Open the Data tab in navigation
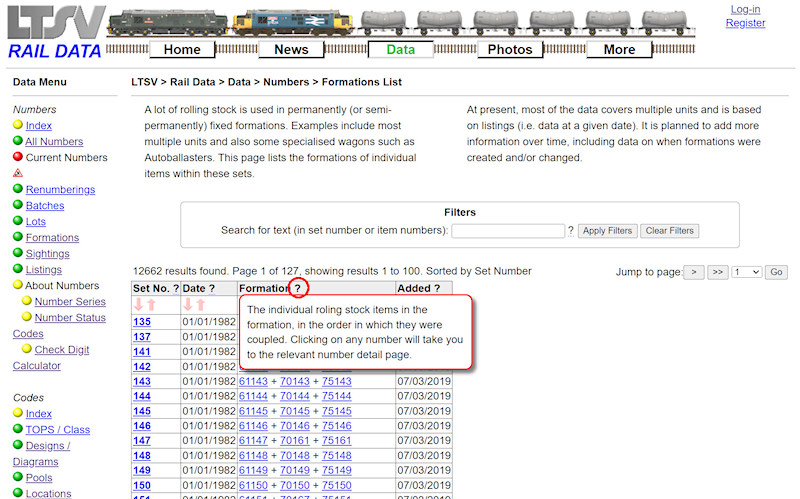This screenshot has height=499, width=800. [400, 49]
